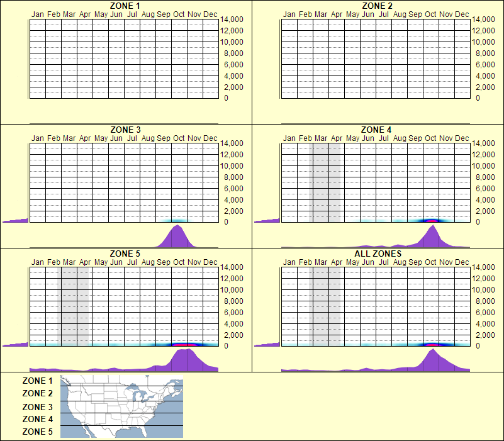504x441 pixels.
Task: Click the 14,000 axis value beside ZONE 1
Action: [x=232, y=20]
